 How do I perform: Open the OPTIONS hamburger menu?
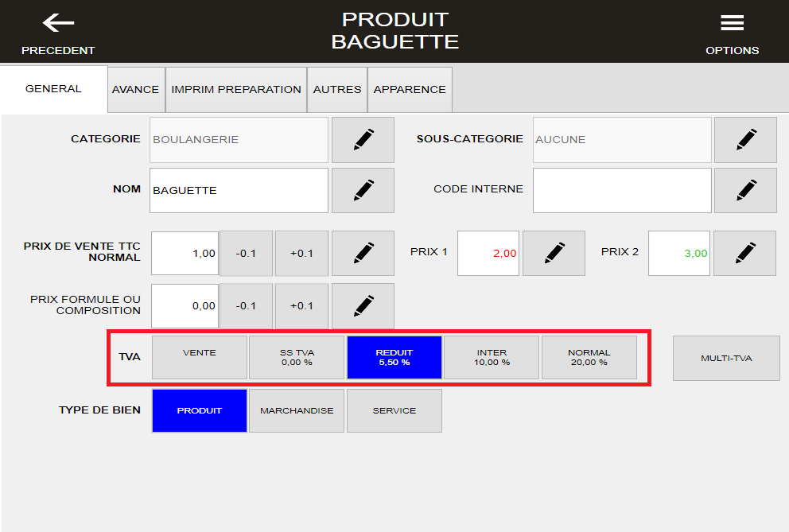tap(733, 33)
